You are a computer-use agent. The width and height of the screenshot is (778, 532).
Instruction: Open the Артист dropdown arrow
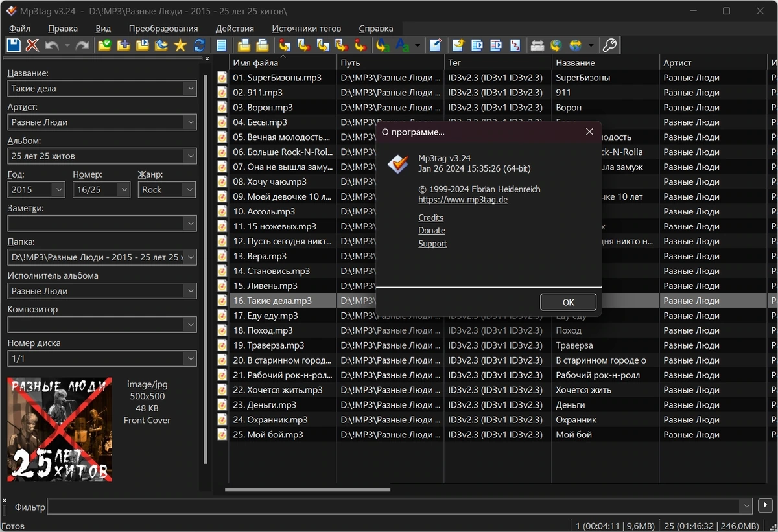coord(189,122)
